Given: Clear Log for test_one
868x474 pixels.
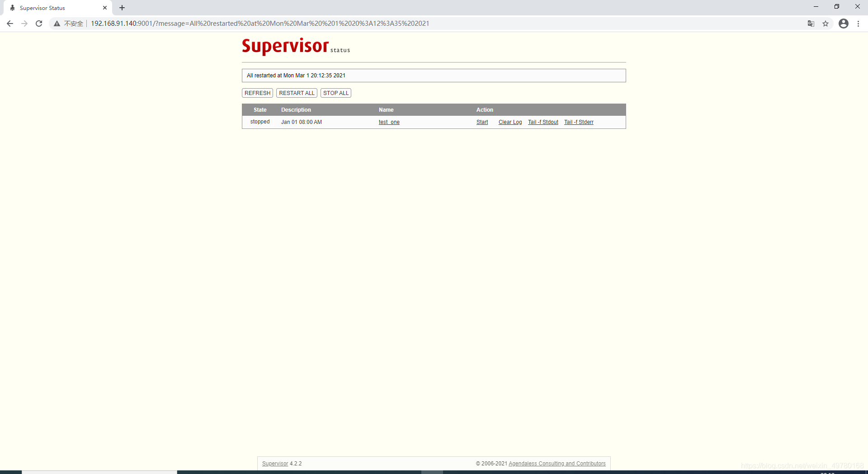Looking at the screenshot, I should point(510,122).
